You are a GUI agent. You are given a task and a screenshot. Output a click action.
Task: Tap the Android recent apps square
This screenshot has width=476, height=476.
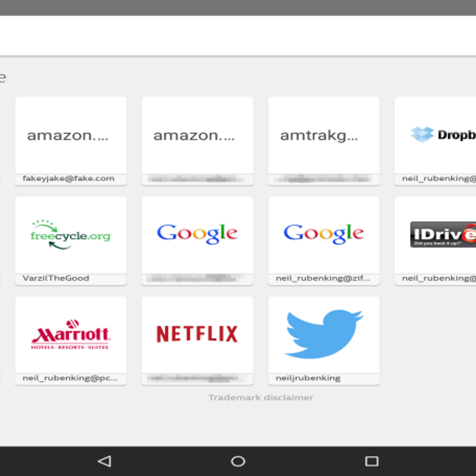coord(372,461)
